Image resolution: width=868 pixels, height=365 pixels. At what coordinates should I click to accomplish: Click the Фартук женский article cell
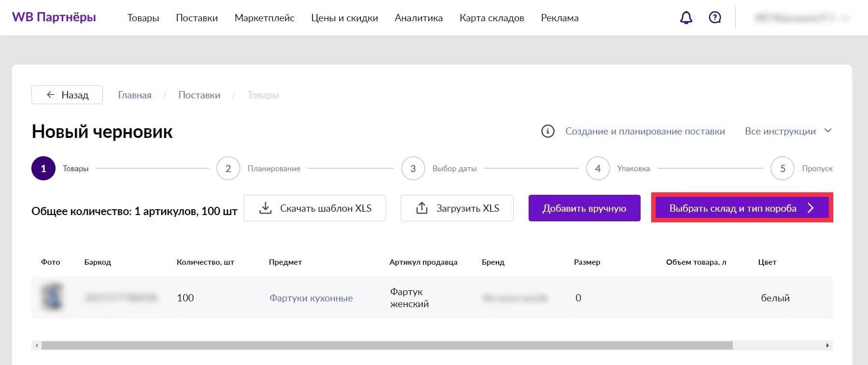[409, 298]
